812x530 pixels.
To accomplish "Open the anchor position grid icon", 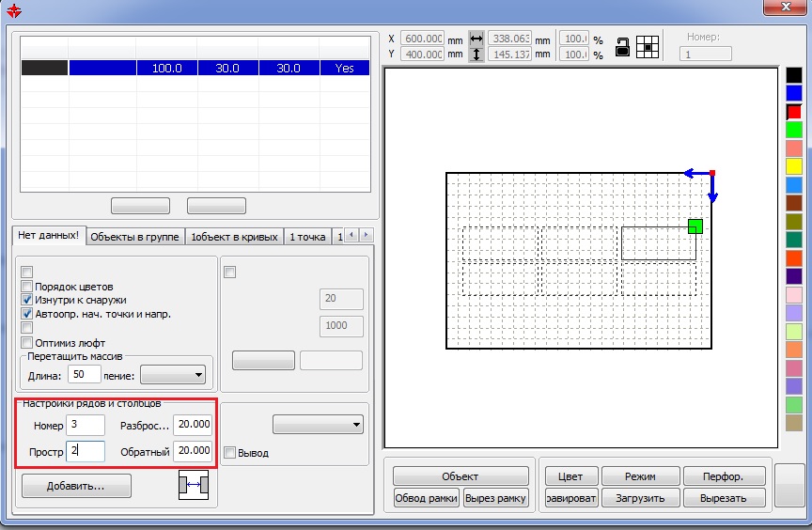I will (648, 47).
